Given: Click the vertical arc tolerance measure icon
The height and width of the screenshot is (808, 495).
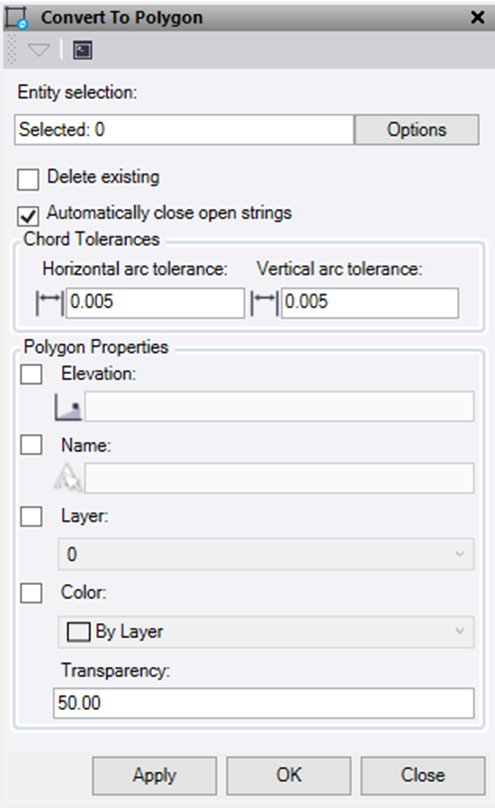Looking at the screenshot, I should (264, 303).
